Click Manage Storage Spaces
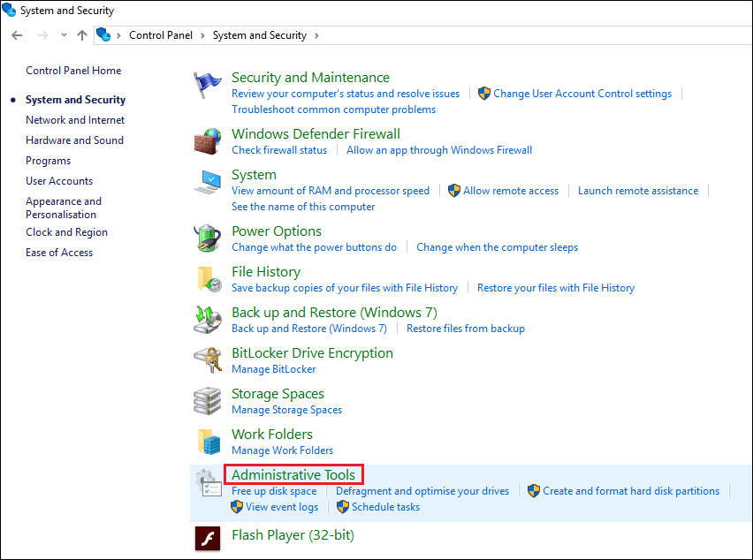This screenshot has height=560, width=753. [x=286, y=410]
